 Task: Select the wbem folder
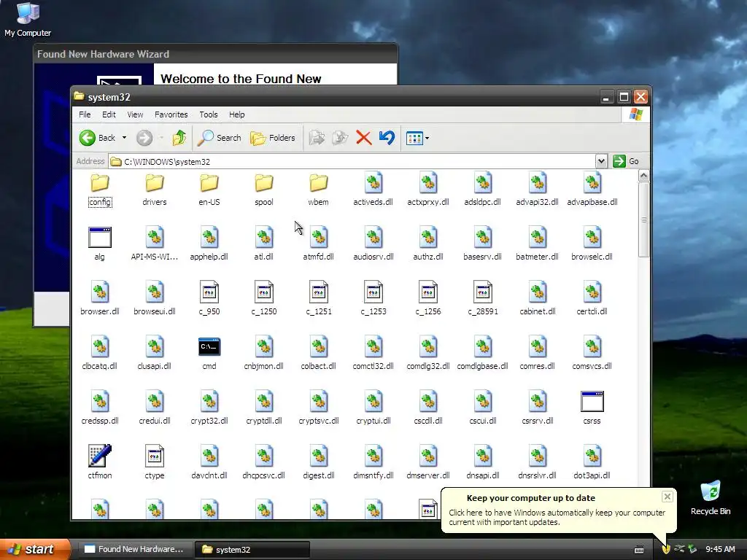pos(318,190)
